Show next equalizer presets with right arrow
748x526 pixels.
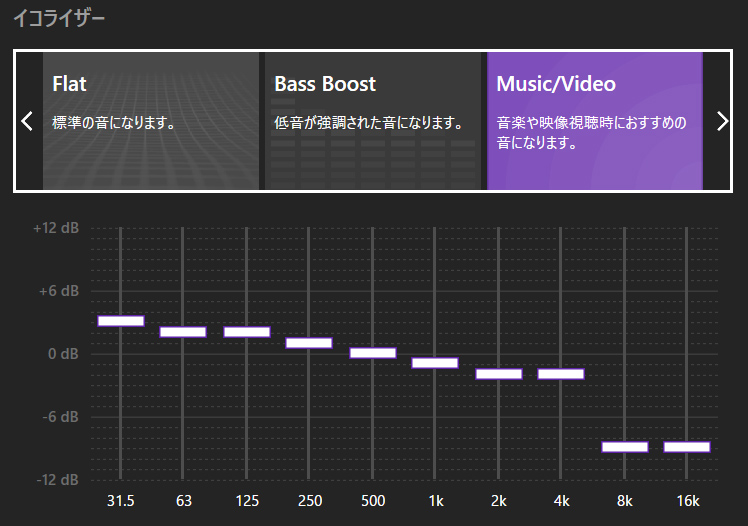pos(722,121)
